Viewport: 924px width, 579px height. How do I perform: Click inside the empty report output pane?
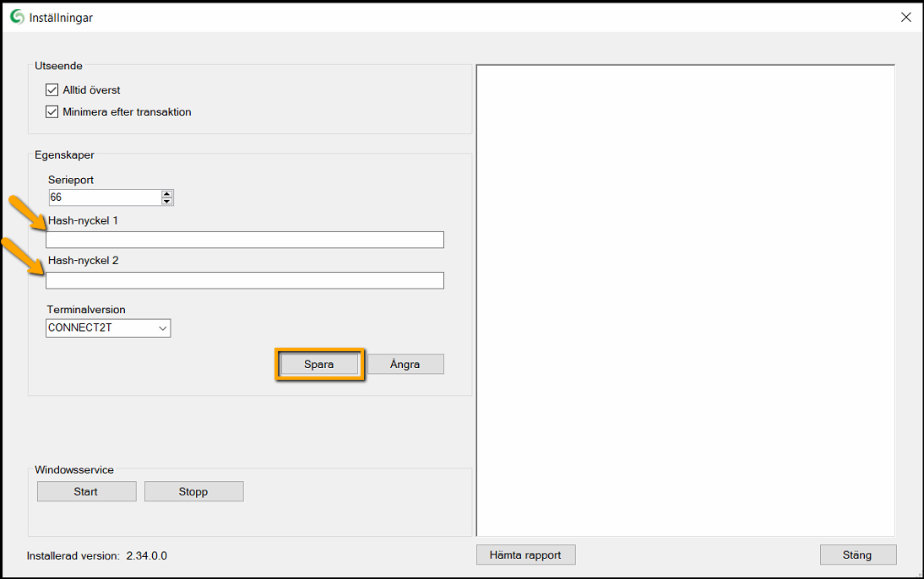click(685, 300)
